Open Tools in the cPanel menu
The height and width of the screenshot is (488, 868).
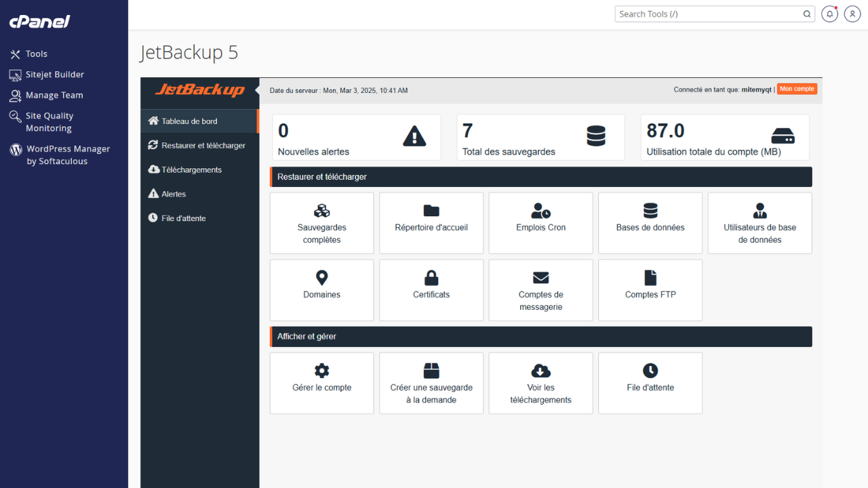coord(37,54)
